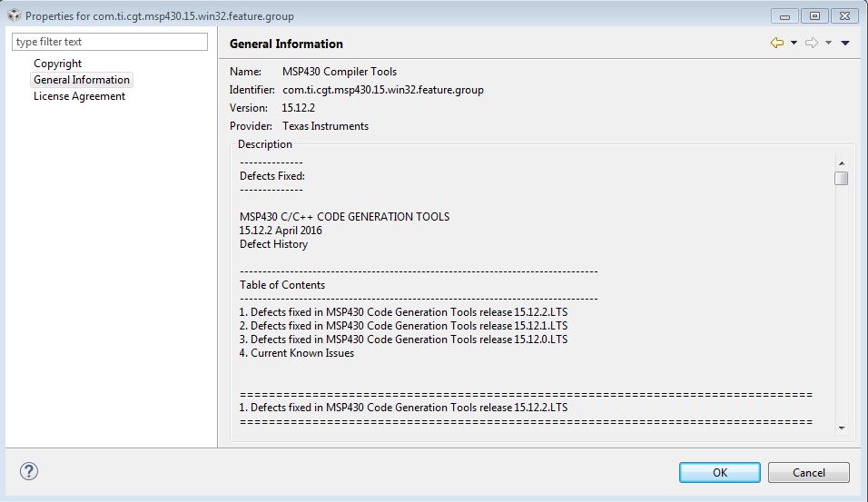Screen dimensions: 868x502
Task: Click the back navigation arrow icon
Action: click(x=776, y=43)
